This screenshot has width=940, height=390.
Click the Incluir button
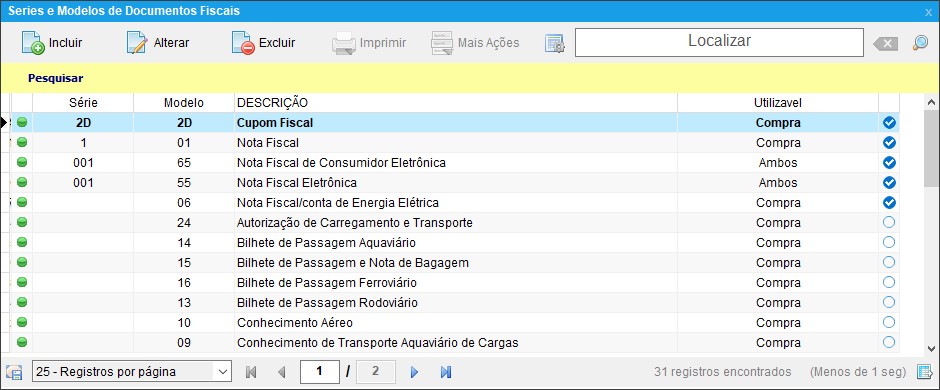coord(52,43)
